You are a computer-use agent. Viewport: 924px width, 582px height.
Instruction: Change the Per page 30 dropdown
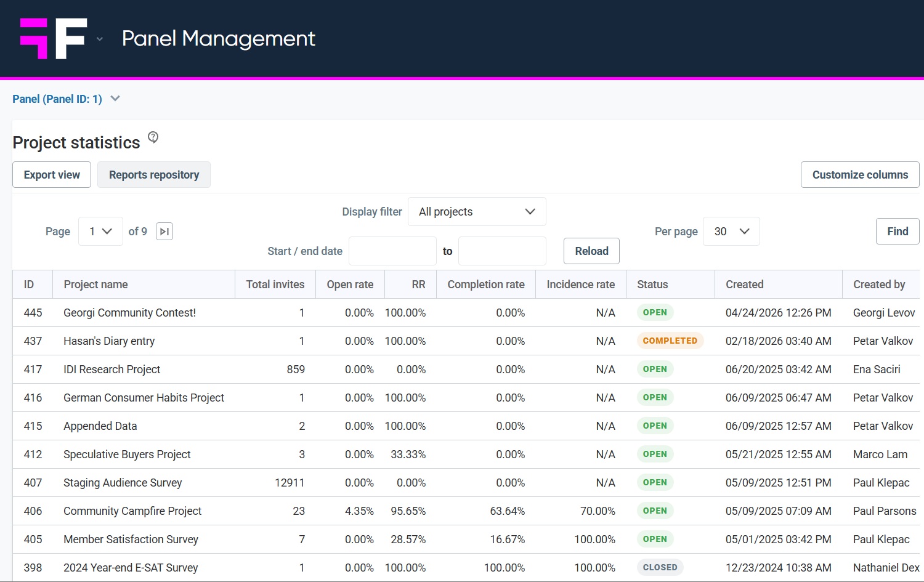coord(731,232)
